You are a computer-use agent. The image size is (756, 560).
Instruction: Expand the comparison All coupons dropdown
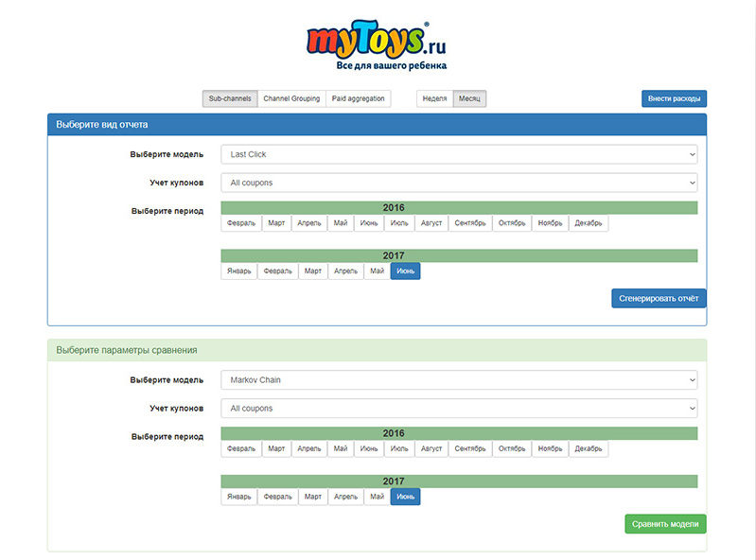click(x=459, y=409)
